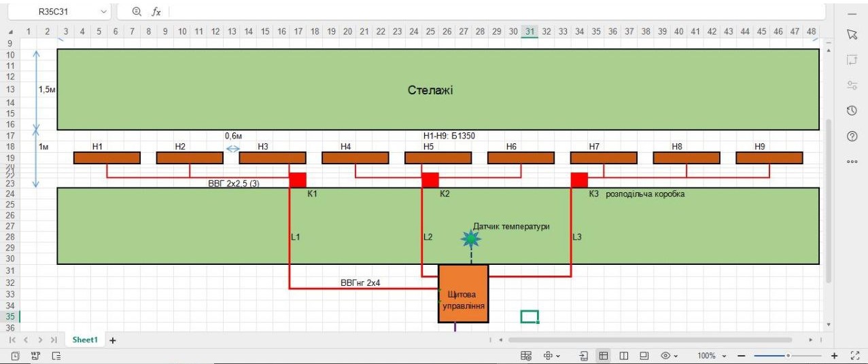Click into the formula bar input
868x364 pixels.
(x=496, y=12)
